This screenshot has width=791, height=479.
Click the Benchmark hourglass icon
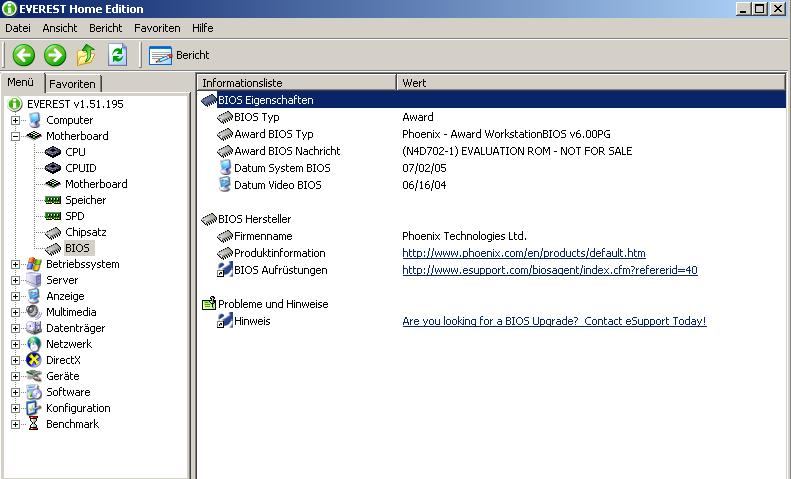(34, 424)
